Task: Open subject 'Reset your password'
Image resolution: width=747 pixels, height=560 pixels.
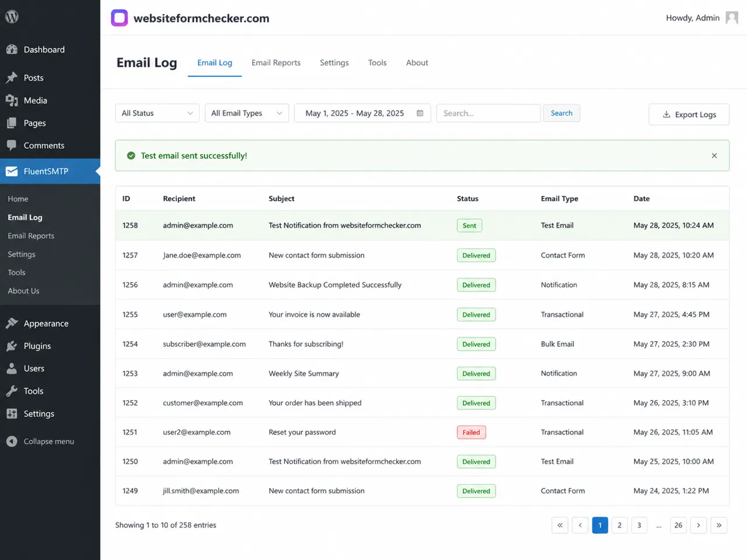Action: click(302, 432)
